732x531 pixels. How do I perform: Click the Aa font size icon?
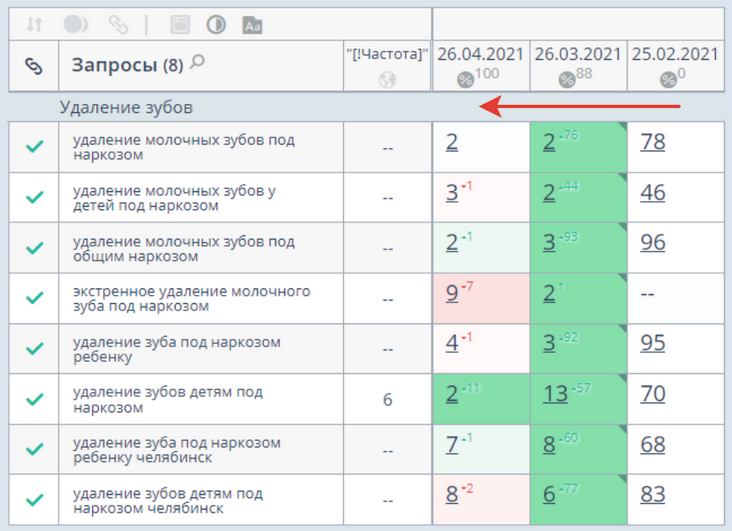[x=252, y=25]
